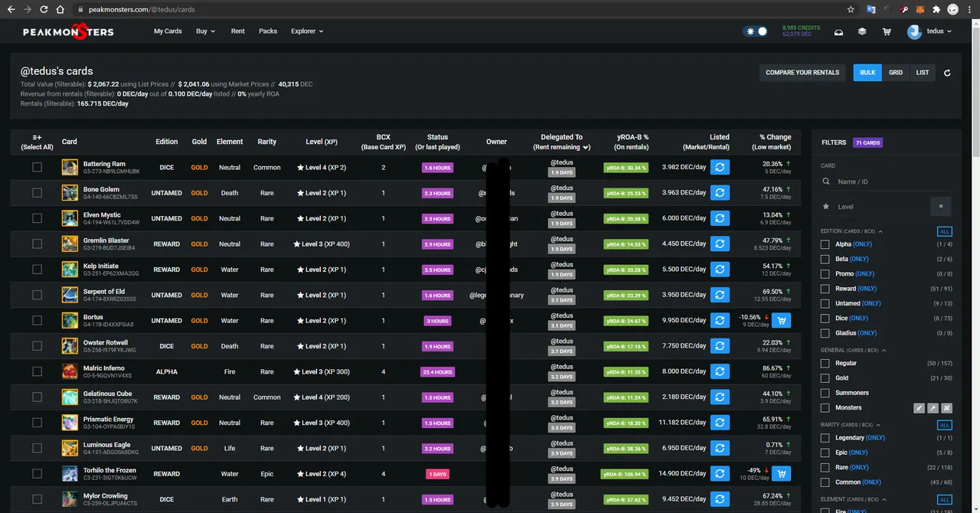
Task: Open the Rent menu item
Action: point(238,31)
